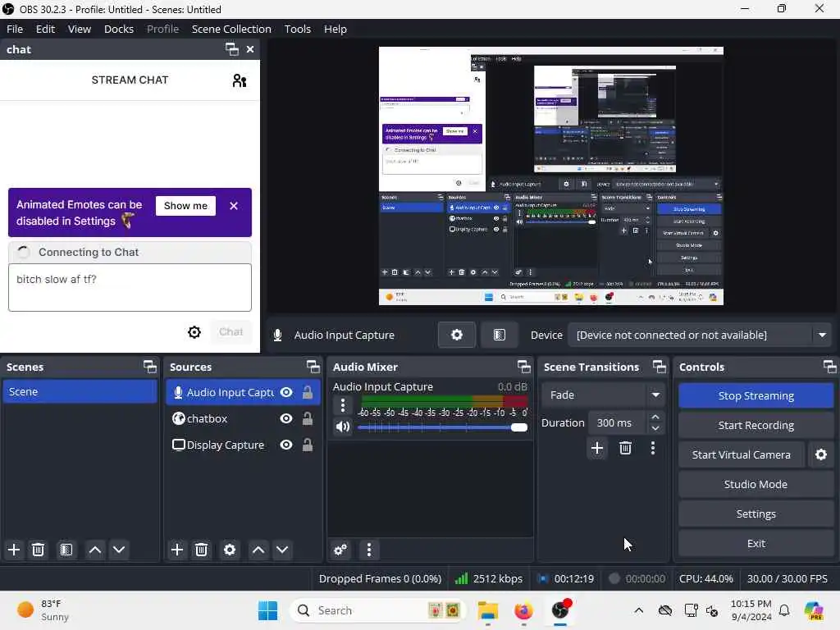Open Audio Mixer bottom options menu
This screenshot has width=840, height=630.
[368, 550]
